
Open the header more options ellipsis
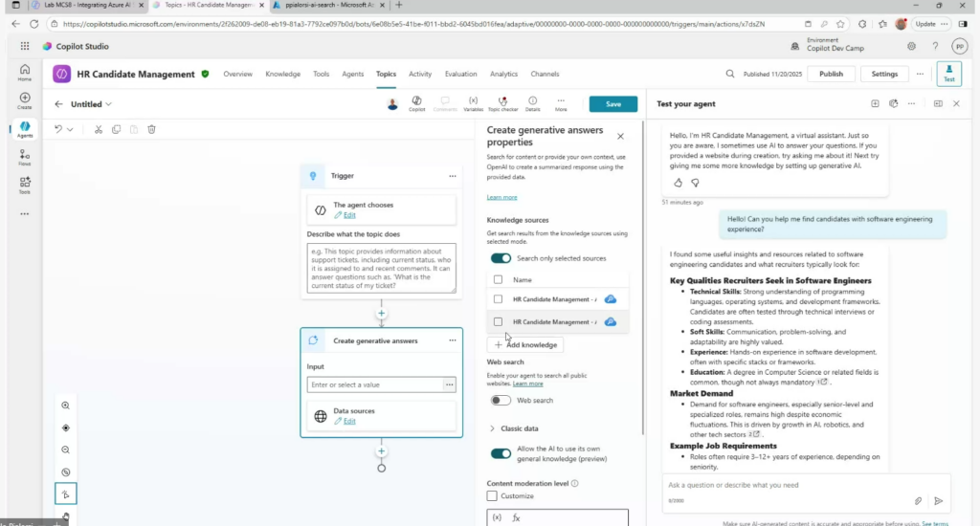[x=920, y=74]
